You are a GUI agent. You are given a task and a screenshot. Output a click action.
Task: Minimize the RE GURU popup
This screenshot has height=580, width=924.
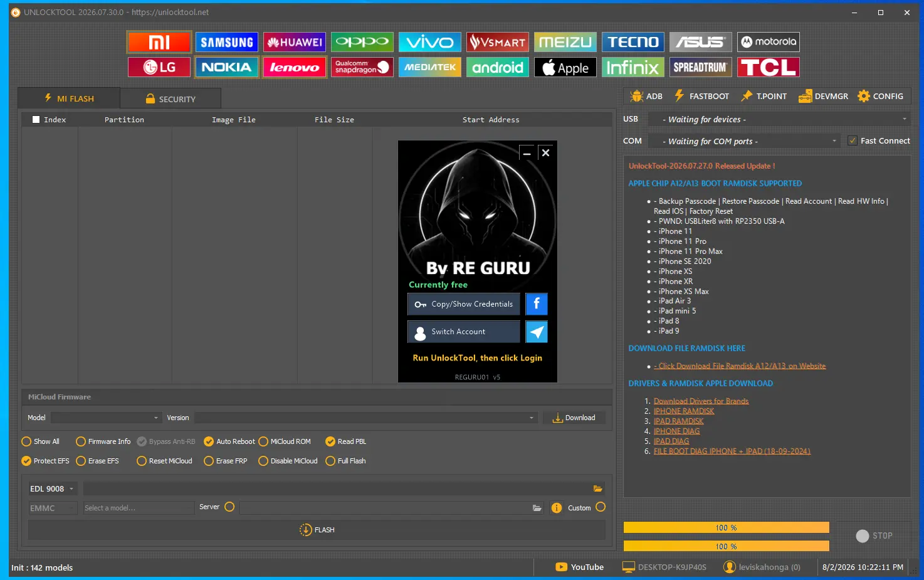[527, 153]
